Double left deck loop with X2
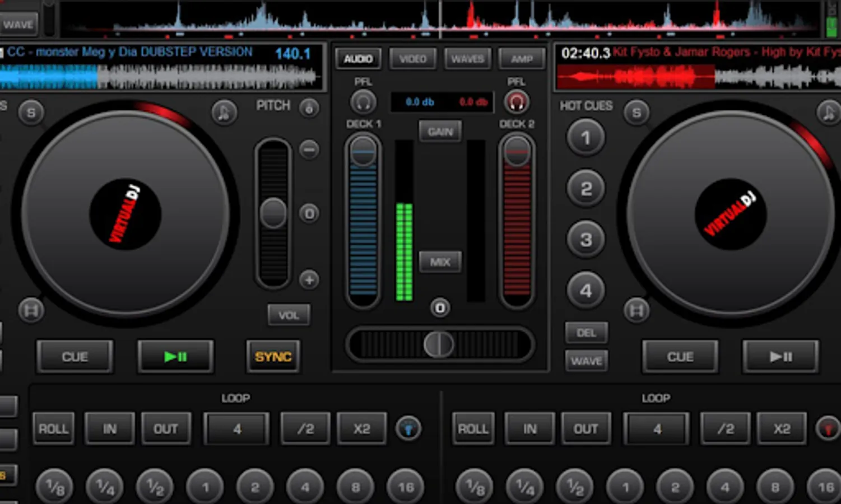The height and width of the screenshot is (504, 841). [362, 429]
